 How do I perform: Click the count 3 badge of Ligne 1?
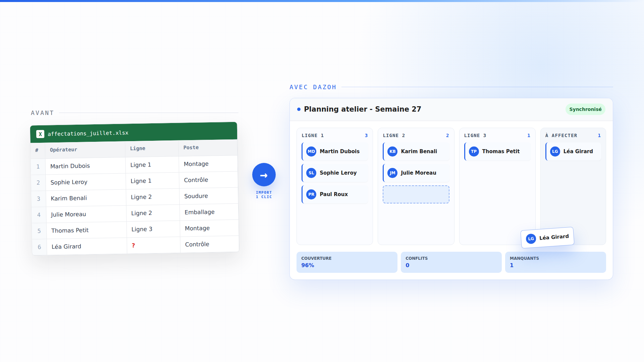(x=366, y=135)
